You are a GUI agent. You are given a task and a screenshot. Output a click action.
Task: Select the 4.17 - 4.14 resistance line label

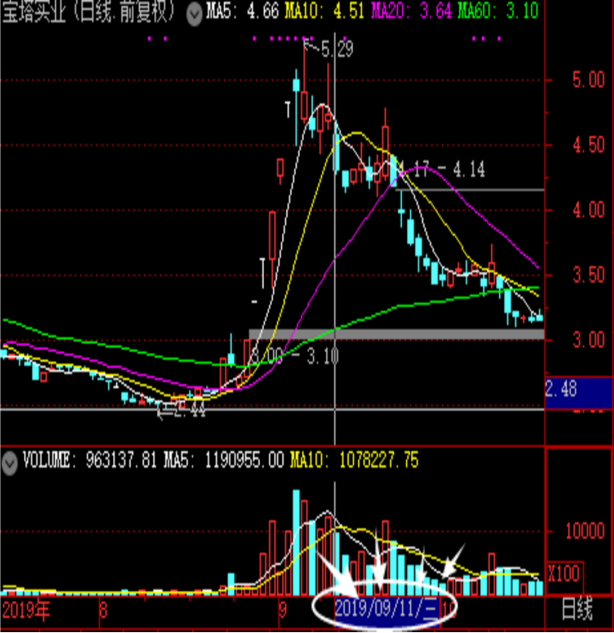tap(443, 170)
